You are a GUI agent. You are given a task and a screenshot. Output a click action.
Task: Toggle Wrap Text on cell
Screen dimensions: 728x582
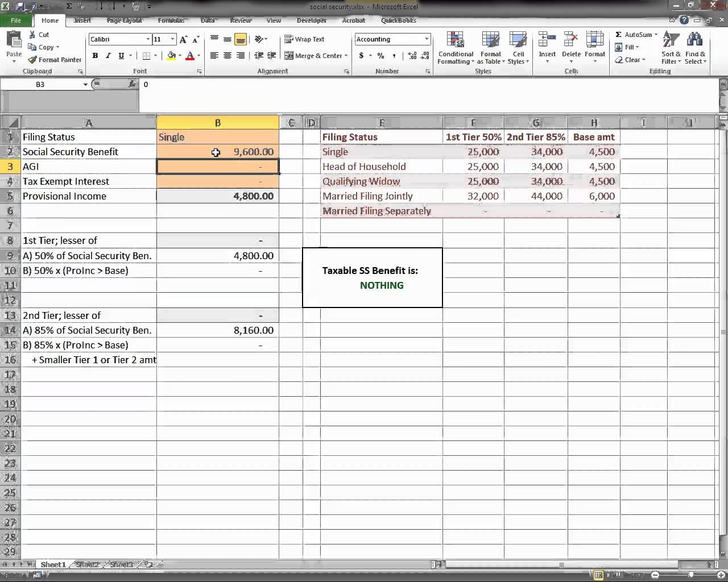click(x=304, y=39)
